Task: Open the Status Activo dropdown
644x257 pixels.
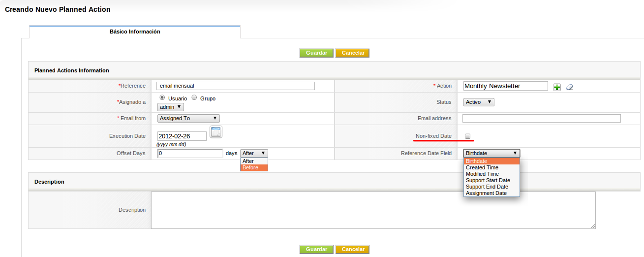Action: coord(478,102)
